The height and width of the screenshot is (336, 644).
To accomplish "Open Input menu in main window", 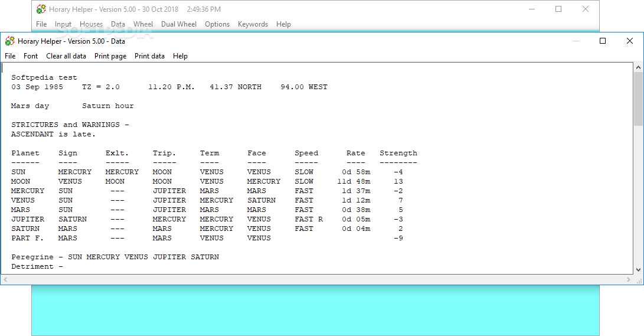I will 63,24.
